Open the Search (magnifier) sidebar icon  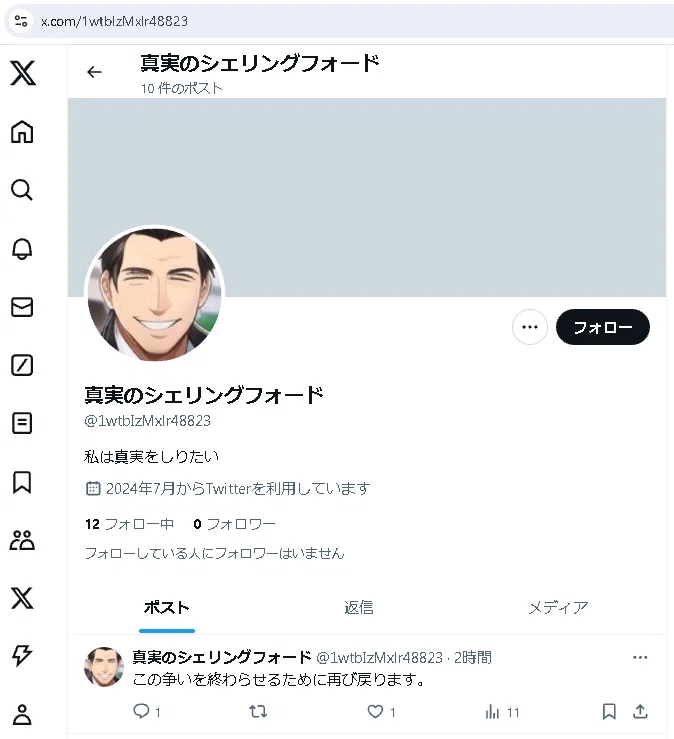22,190
